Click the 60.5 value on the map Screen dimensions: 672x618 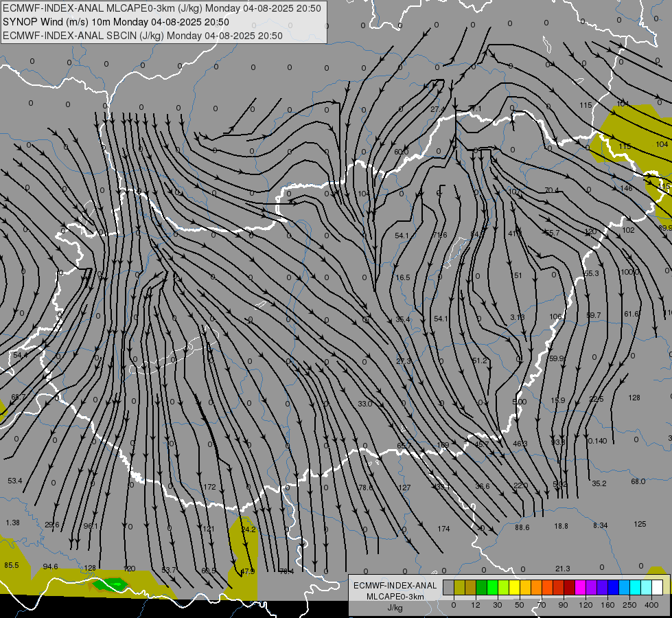pos(209,571)
